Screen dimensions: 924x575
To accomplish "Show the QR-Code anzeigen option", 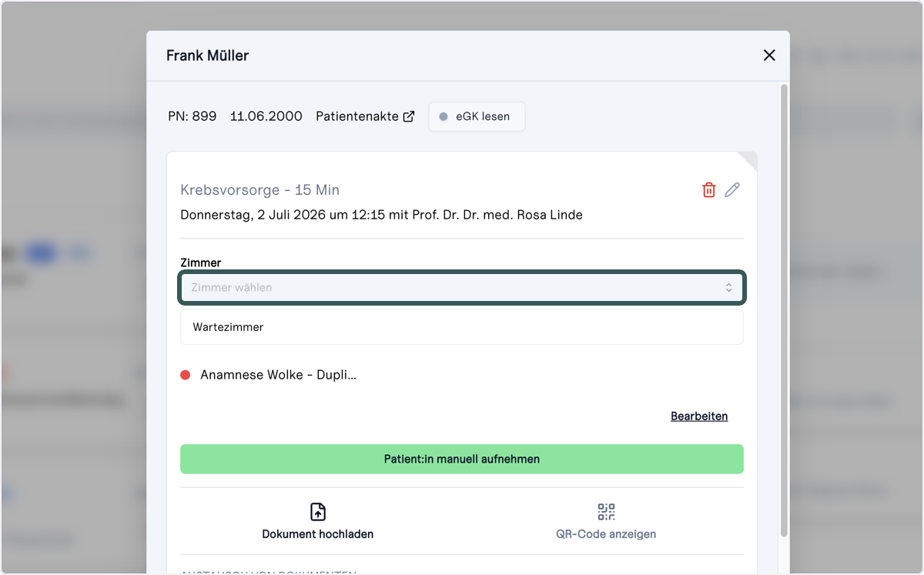I will point(606,522).
